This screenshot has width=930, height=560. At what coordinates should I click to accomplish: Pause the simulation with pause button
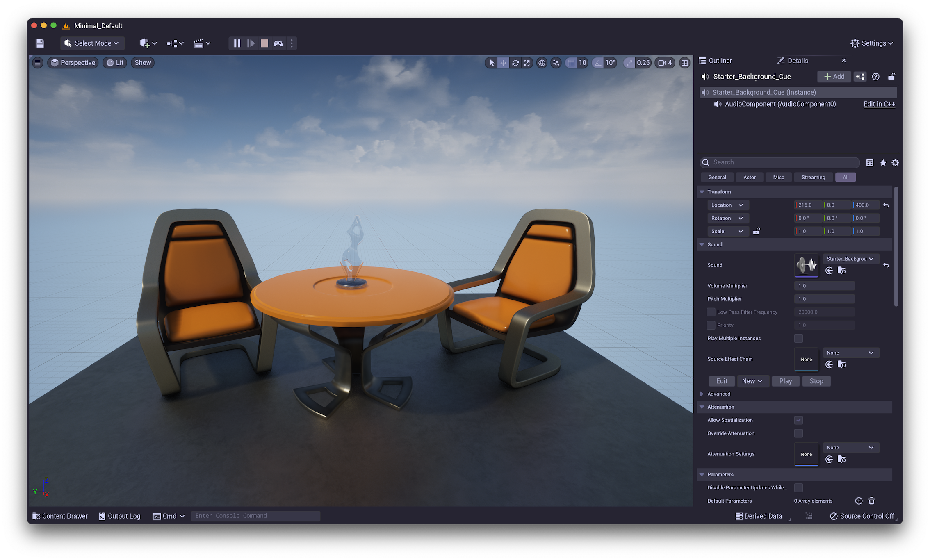[237, 43]
